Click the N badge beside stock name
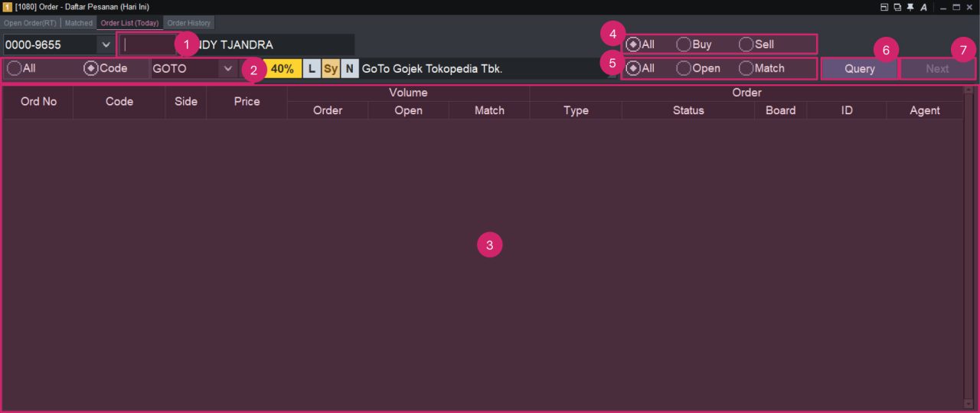 pos(349,68)
